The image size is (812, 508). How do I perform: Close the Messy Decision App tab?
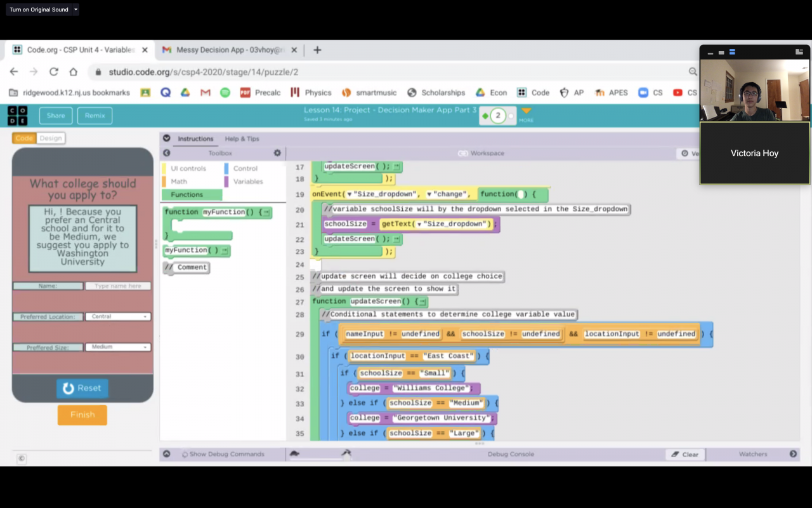296,50
